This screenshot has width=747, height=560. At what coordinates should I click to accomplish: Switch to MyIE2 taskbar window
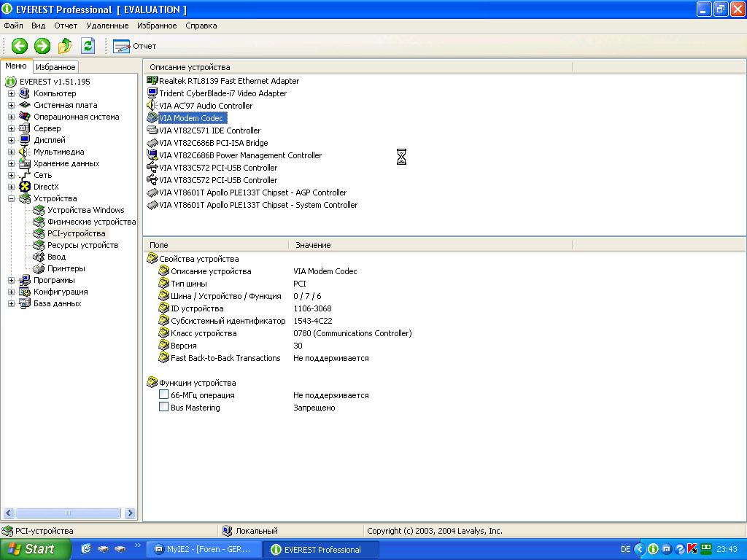click(x=204, y=549)
